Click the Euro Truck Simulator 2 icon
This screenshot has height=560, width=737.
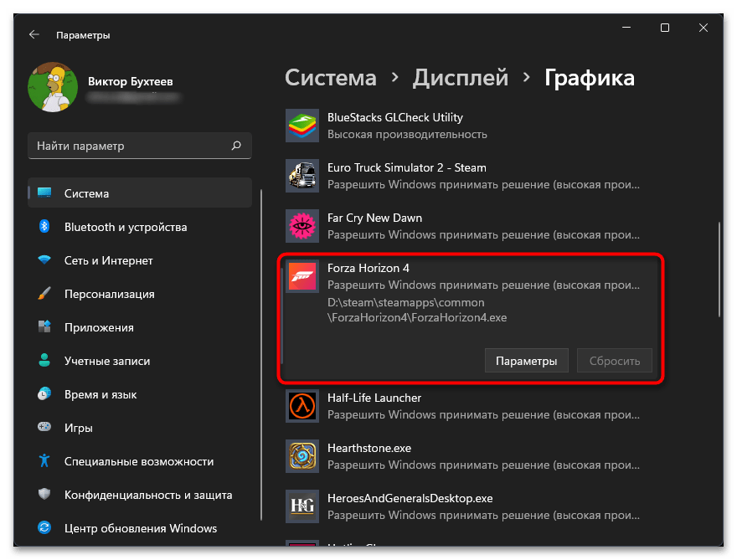[302, 176]
